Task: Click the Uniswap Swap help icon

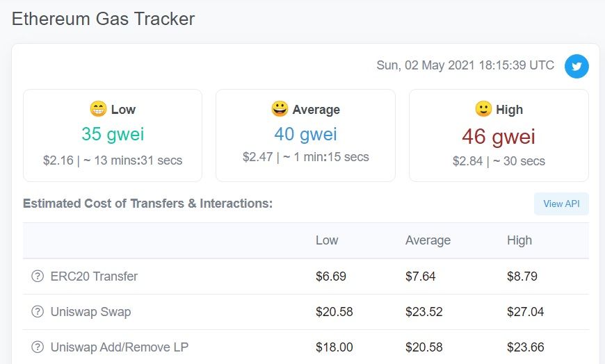Action: point(38,312)
